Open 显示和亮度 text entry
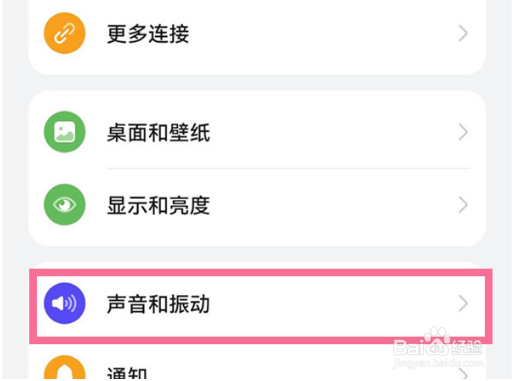The image size is (513, 381). (158, 205)
